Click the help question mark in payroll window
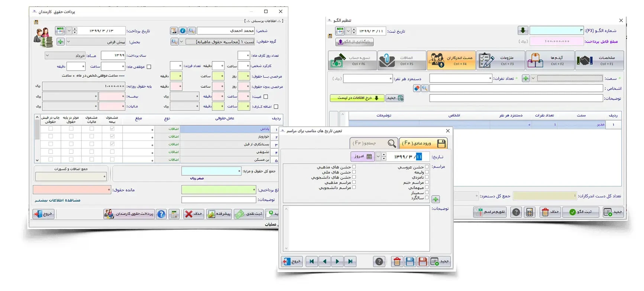The width and height of the screenshot is (644, 291). [x=161, y=214]
